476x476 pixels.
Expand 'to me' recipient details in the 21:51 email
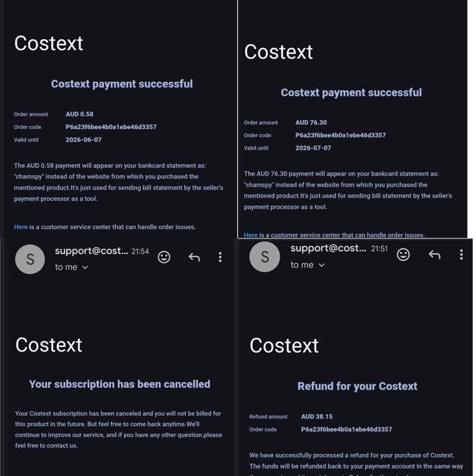click(x=307, y=265)
